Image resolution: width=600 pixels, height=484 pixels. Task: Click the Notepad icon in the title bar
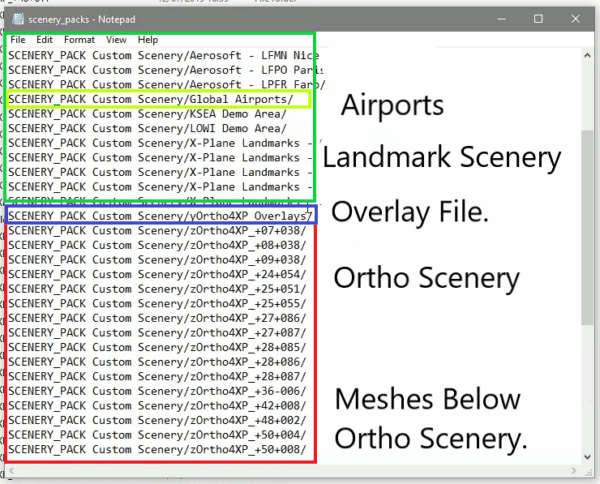[18, 19]
